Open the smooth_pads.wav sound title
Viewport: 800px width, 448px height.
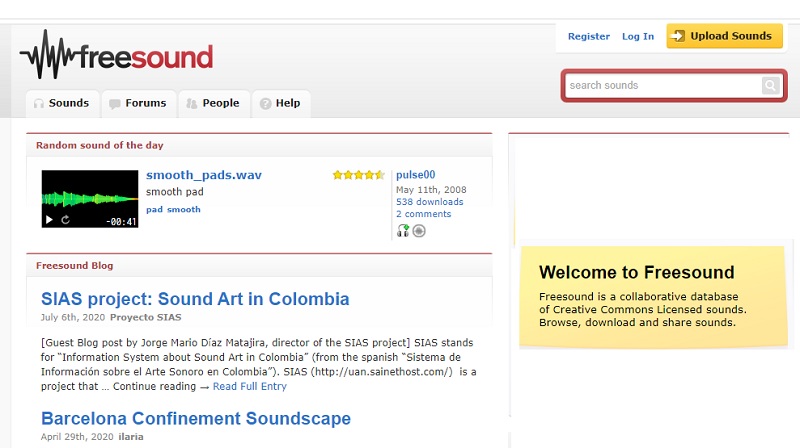(x=204, y=175)
